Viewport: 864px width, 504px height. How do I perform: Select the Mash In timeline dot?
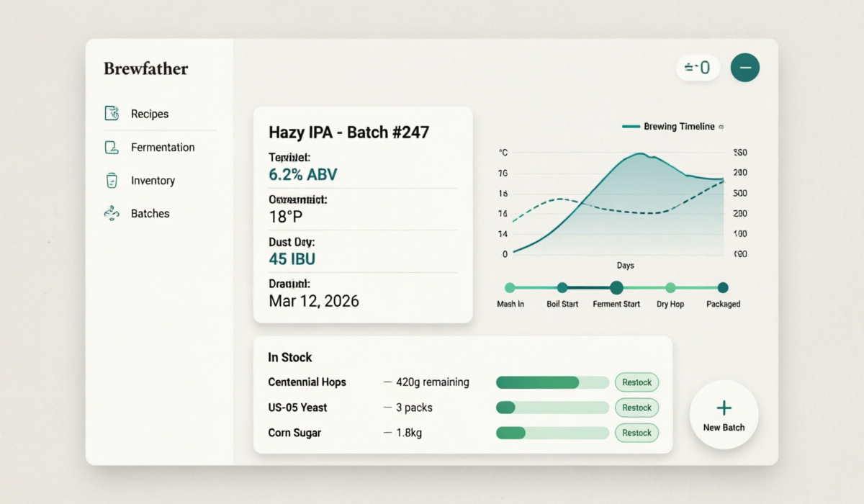coord(510,288)
